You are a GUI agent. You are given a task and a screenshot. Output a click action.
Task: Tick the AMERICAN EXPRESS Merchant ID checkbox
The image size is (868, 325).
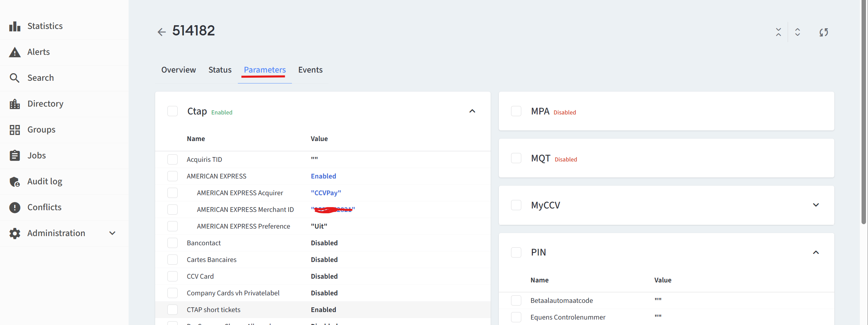coord(173,210)
